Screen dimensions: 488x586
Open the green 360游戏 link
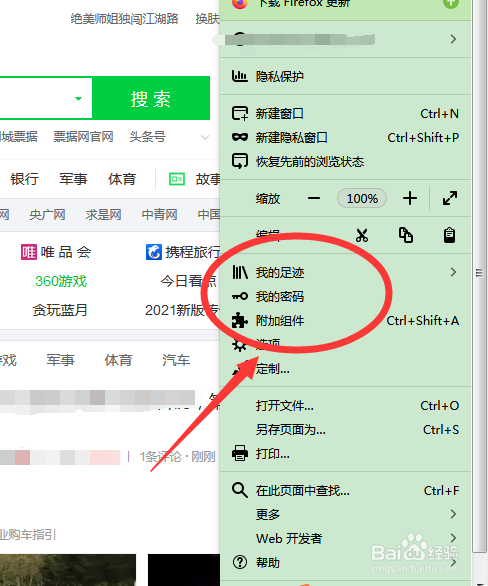[x=61, y=281]
